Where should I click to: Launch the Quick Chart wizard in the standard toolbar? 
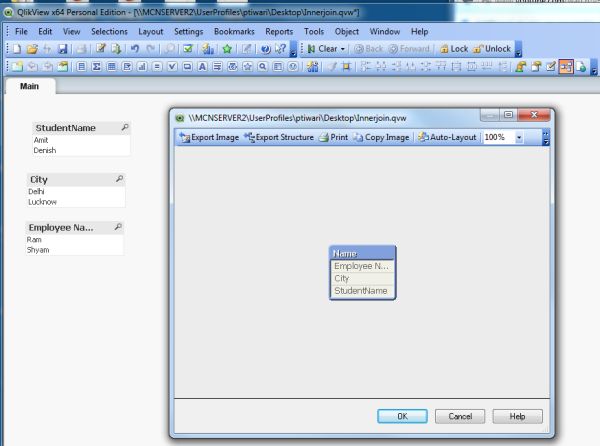208,49
